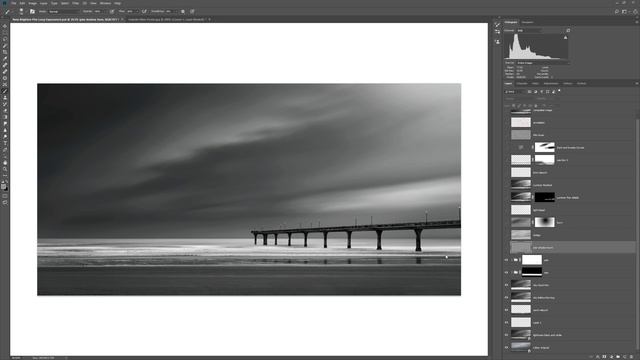The width and height of the screenshot is (640, 360).
Task: Filter layers by shape layers
Action: 548,92
